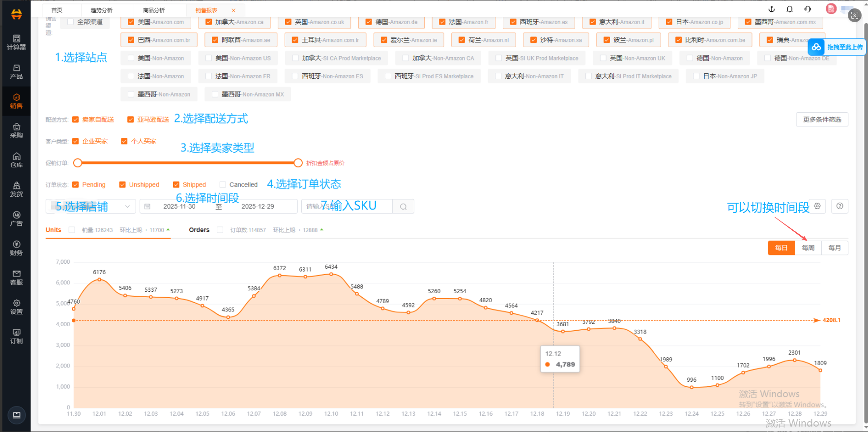Open the 计算器 calculator sidebar icon
868x432 pixels.
(16, 42)
